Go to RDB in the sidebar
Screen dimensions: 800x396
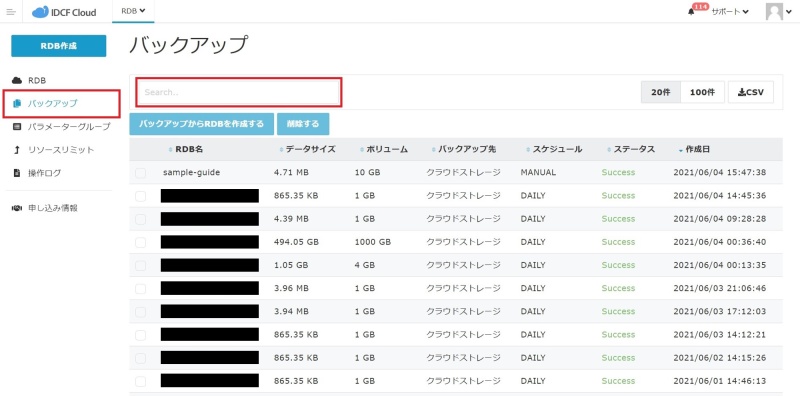[x=37, y=81]
